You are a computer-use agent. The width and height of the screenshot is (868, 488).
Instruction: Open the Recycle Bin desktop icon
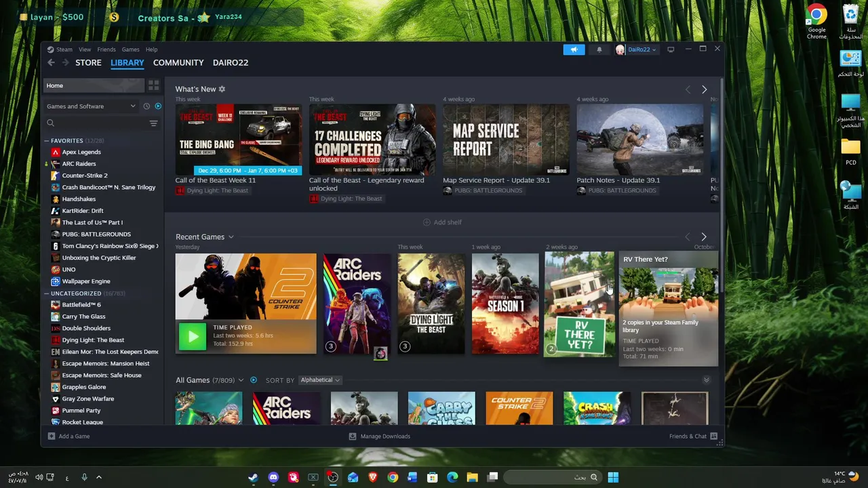(850, 22)
